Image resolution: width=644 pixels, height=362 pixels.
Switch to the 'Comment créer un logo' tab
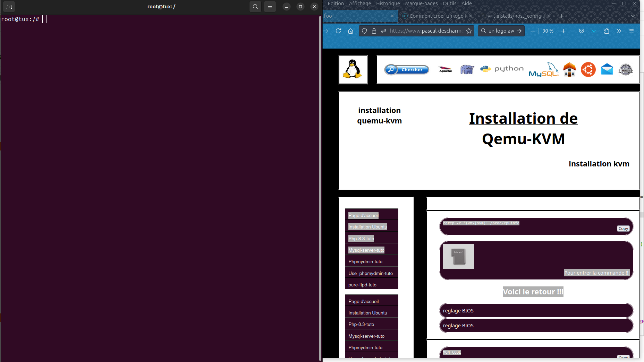coord(436,16)
